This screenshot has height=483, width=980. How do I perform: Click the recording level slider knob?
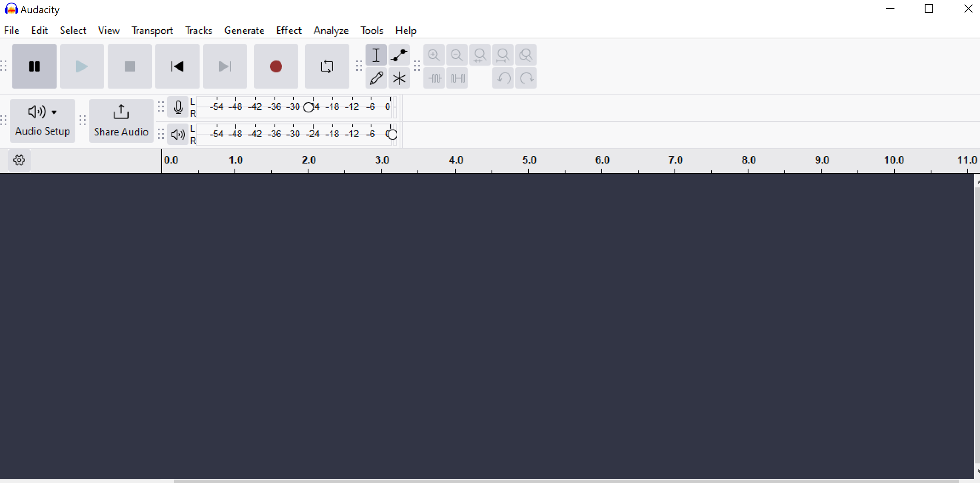pos(309,107)
